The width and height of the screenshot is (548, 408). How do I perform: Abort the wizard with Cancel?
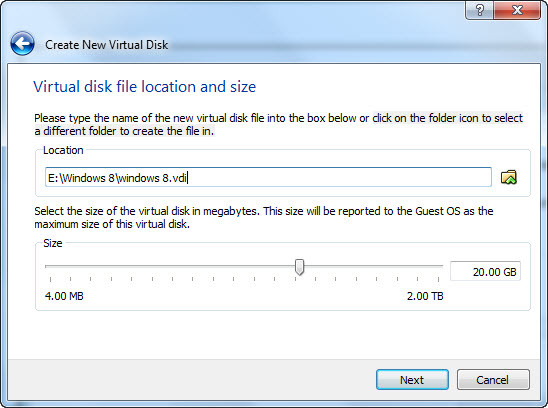pyautogui.click(x=493, y=380)
